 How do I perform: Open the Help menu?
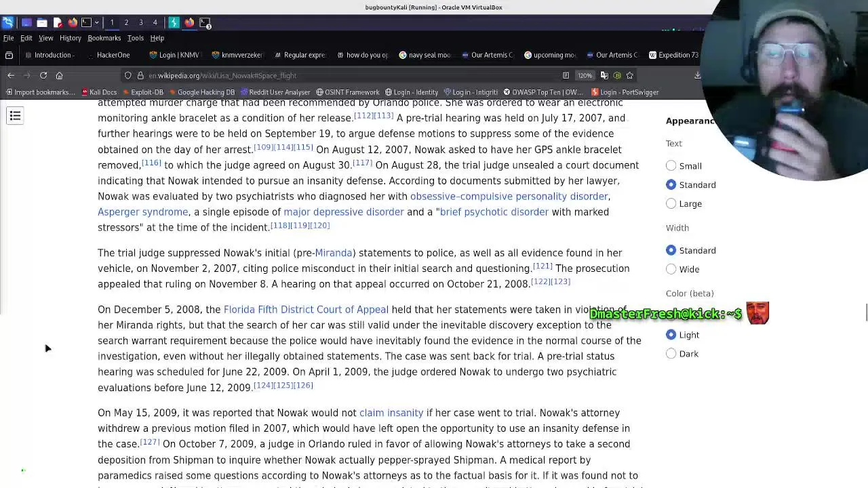point(157,38)
